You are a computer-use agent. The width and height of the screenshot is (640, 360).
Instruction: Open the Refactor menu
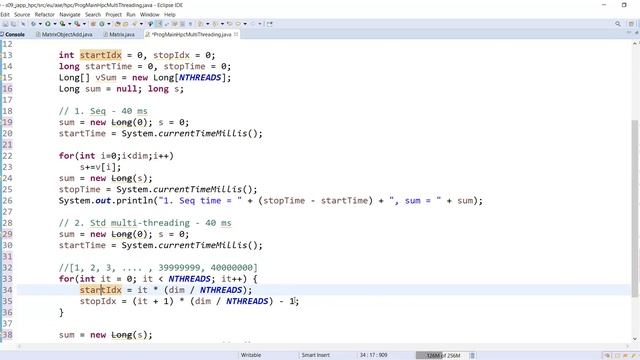click(44, 15)
